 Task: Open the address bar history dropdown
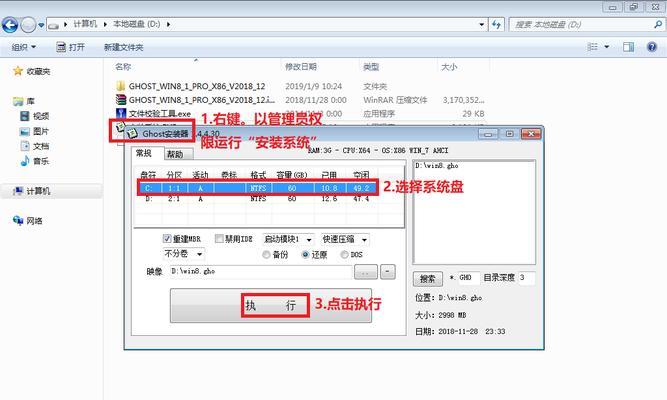pyautogui.click(x=481, y=25)
